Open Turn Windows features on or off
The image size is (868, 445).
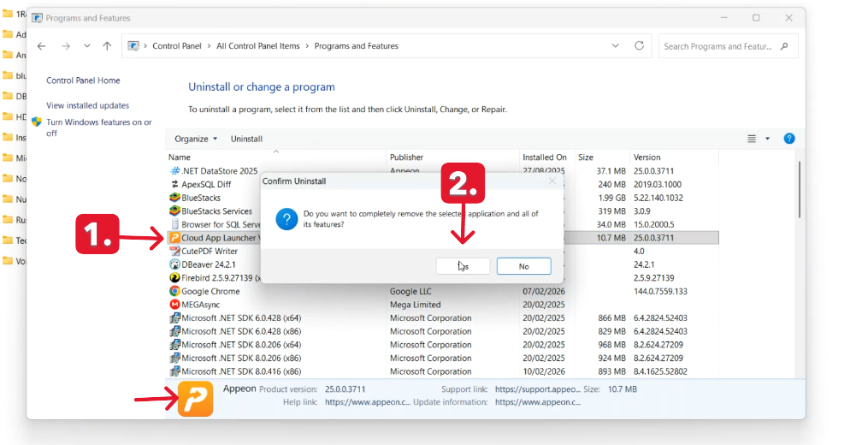98,128
